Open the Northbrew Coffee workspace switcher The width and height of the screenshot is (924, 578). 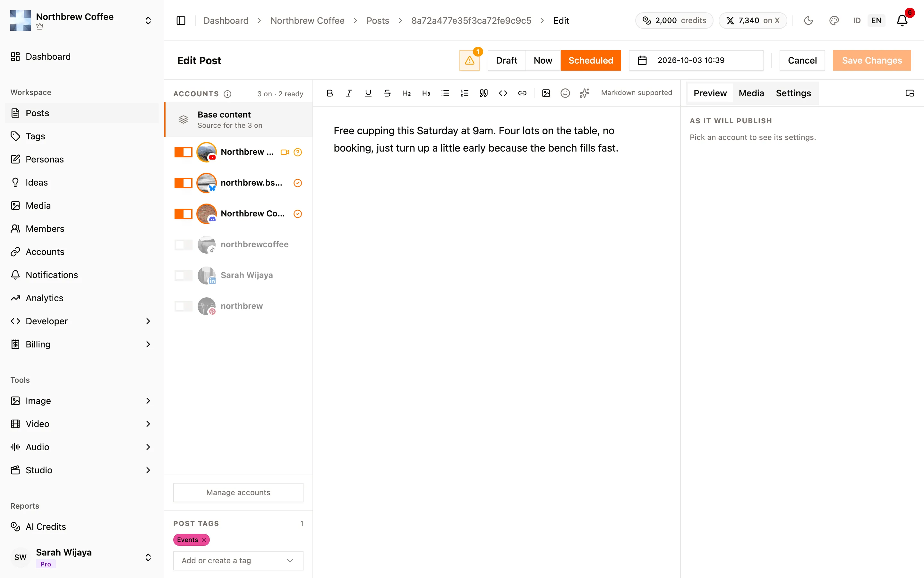click(x=81, y=20)
